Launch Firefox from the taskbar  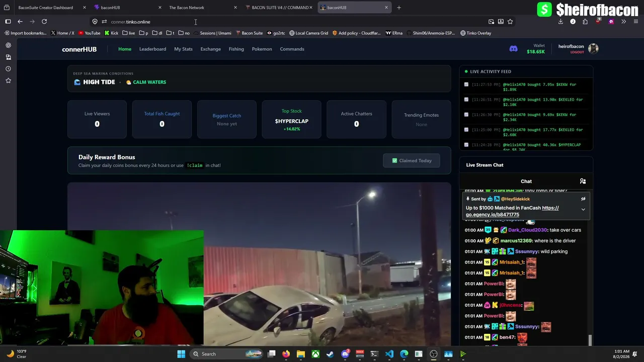click(286, 354)
